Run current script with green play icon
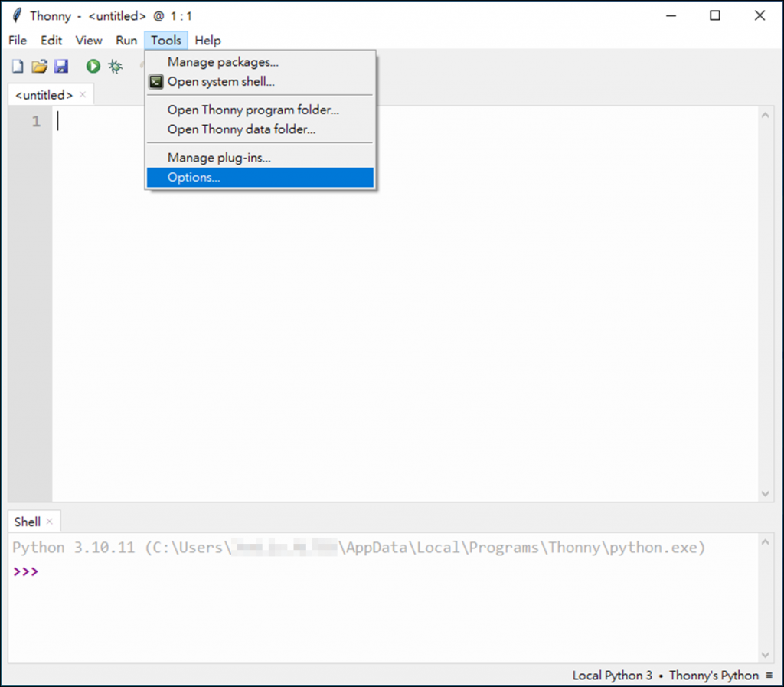Viewport: 784px width, 687px height. (x=93, y=66)
